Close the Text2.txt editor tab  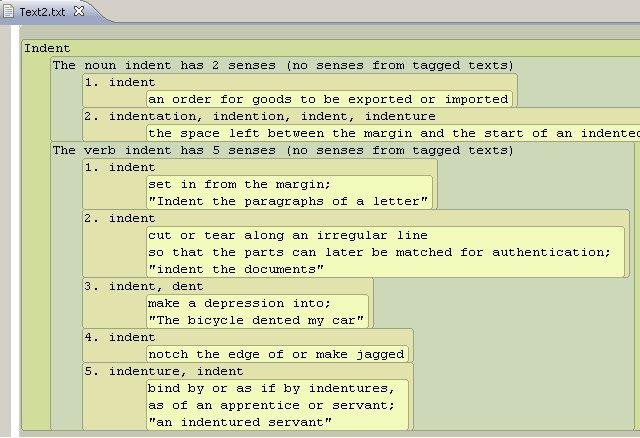[x=79, y=10]
